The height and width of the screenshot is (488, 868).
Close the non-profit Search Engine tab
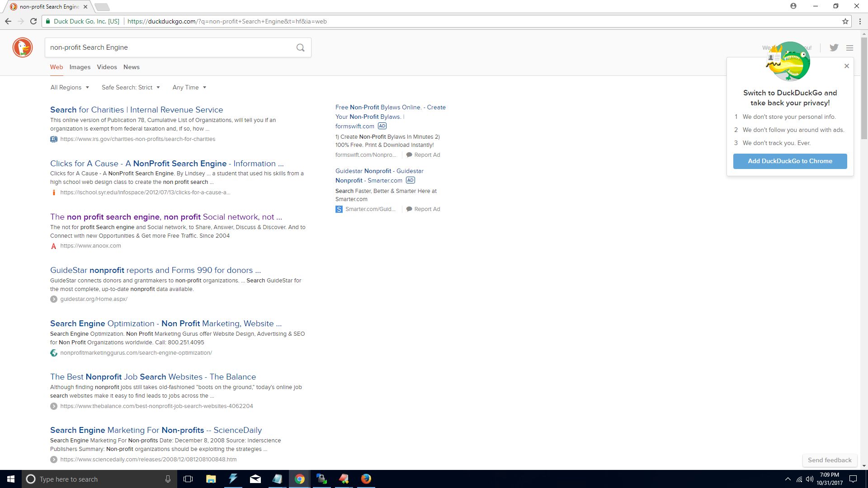click(x=85, y=7)
